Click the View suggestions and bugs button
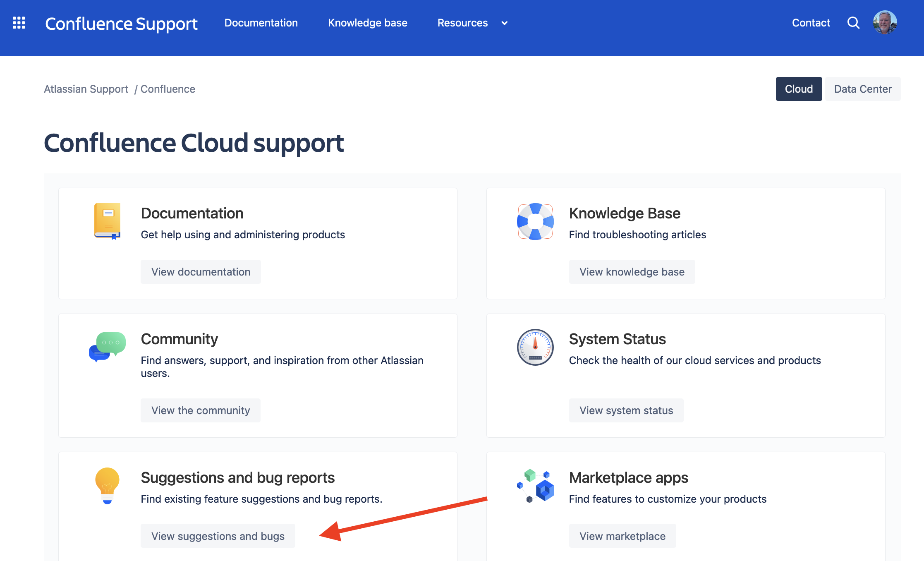 [x=218, y=536]
